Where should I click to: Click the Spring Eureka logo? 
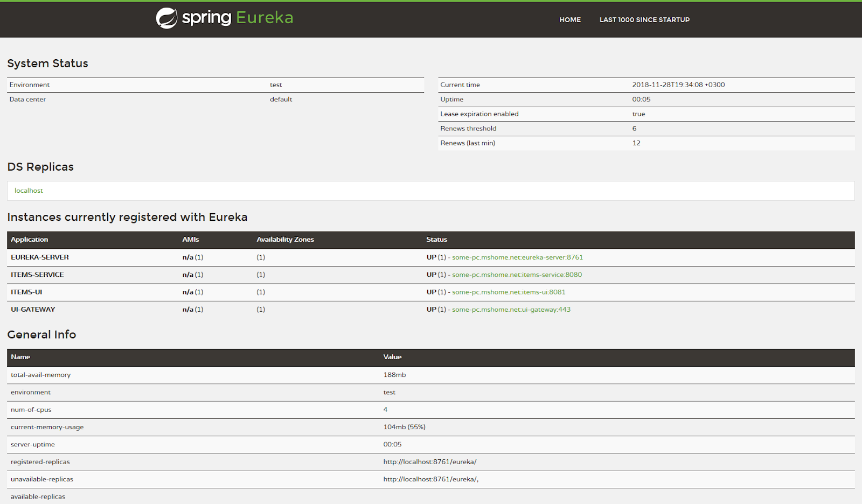click(225, 18)
